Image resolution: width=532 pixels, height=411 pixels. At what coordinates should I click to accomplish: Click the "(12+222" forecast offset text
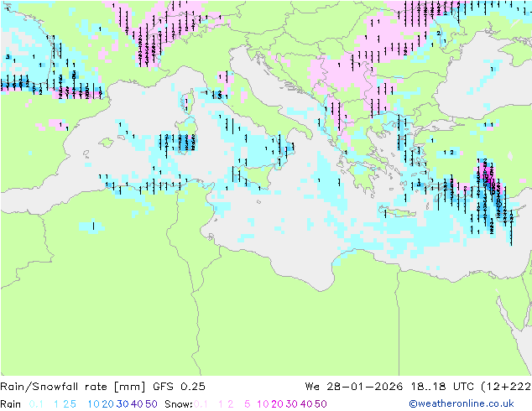506,387
